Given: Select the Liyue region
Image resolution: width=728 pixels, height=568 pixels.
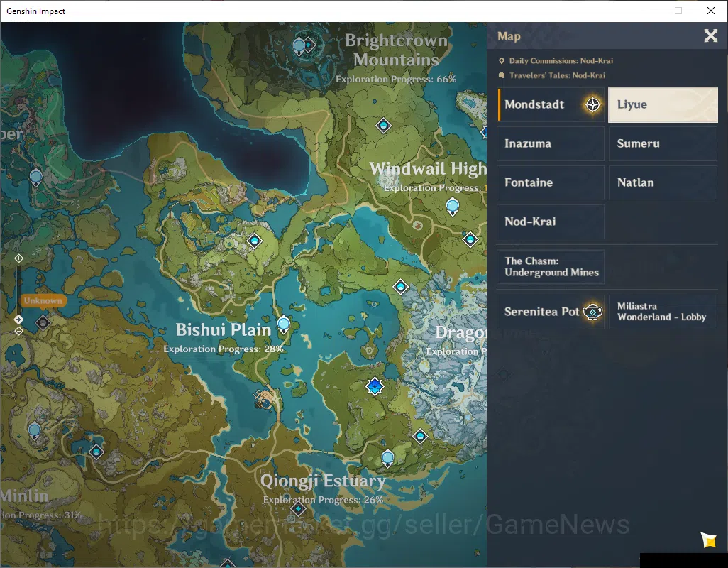Looking at the screenshot, I should coord(663,104).
